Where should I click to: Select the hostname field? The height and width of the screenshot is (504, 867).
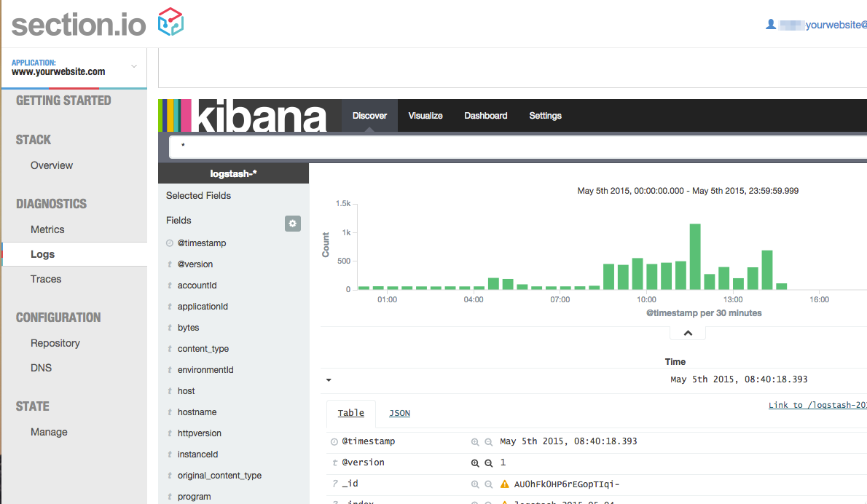click(197, 412)
